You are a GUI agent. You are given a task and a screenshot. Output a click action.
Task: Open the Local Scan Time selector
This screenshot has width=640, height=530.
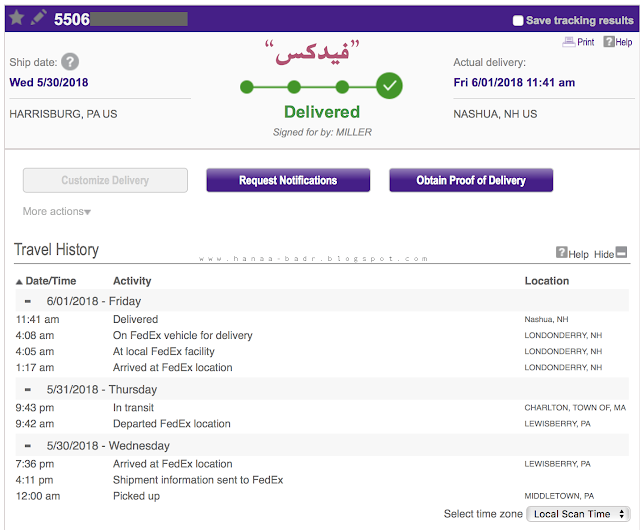578,514
